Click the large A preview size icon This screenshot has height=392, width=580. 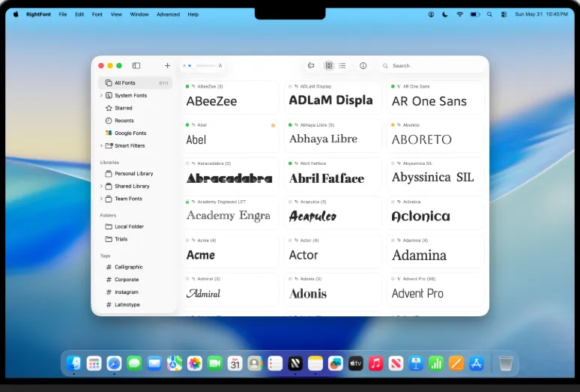coord(220,66)
